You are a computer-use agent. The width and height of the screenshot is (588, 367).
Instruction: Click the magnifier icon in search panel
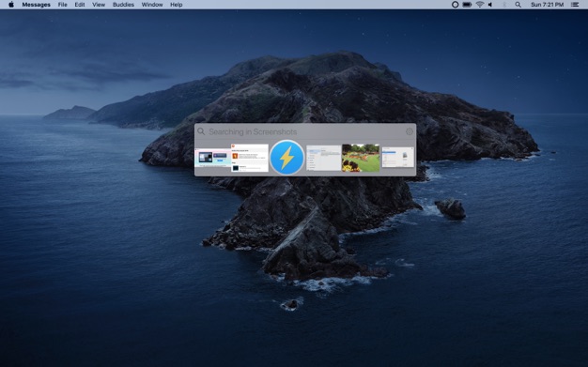pyautogui.click(x=201, y=131)
